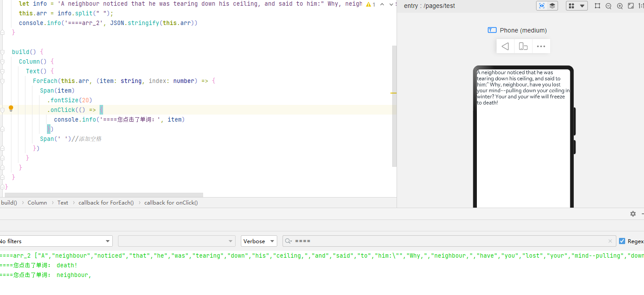Toggle the Regex checkbox
This screenshot has height=295, width=644.
pos(622,241)
